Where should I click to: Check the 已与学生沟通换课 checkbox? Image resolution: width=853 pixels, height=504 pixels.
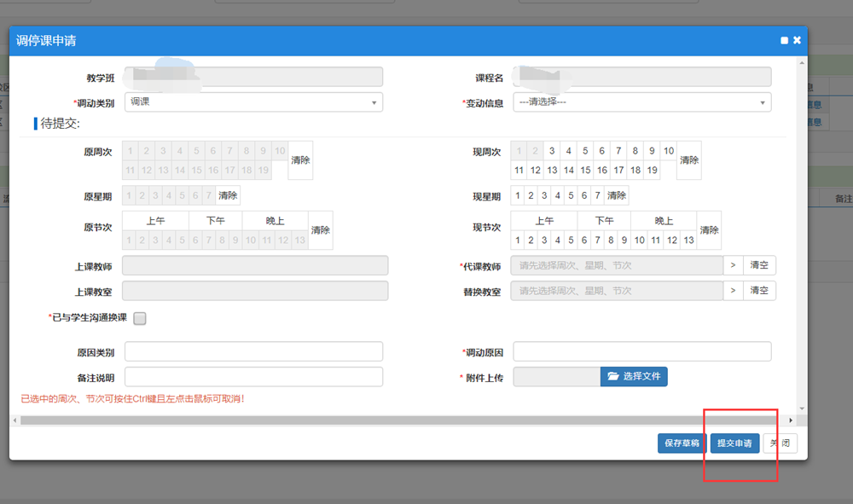tap(140, 318)
